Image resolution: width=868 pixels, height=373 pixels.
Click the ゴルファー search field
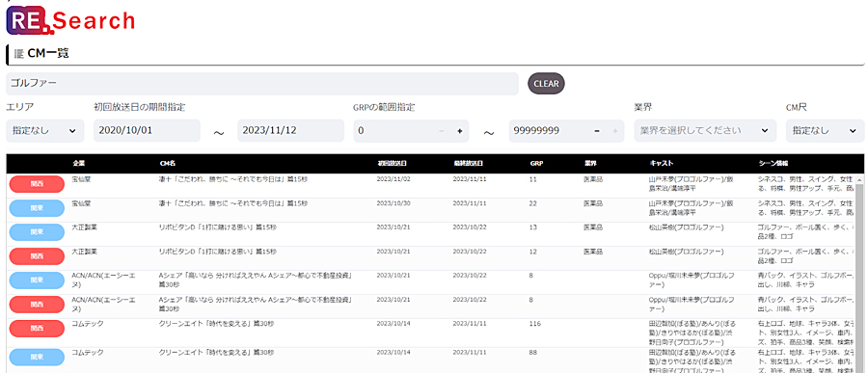click(x=262, y=84)
